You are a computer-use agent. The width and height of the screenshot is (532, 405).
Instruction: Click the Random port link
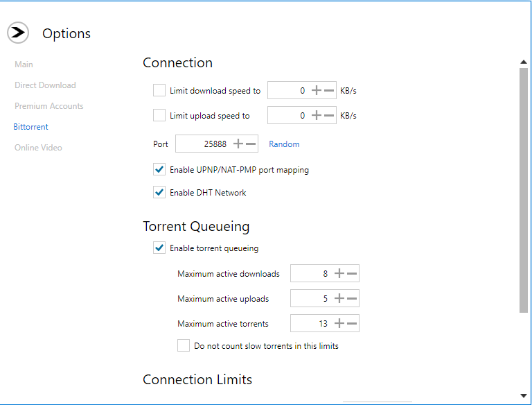(284, 144)
